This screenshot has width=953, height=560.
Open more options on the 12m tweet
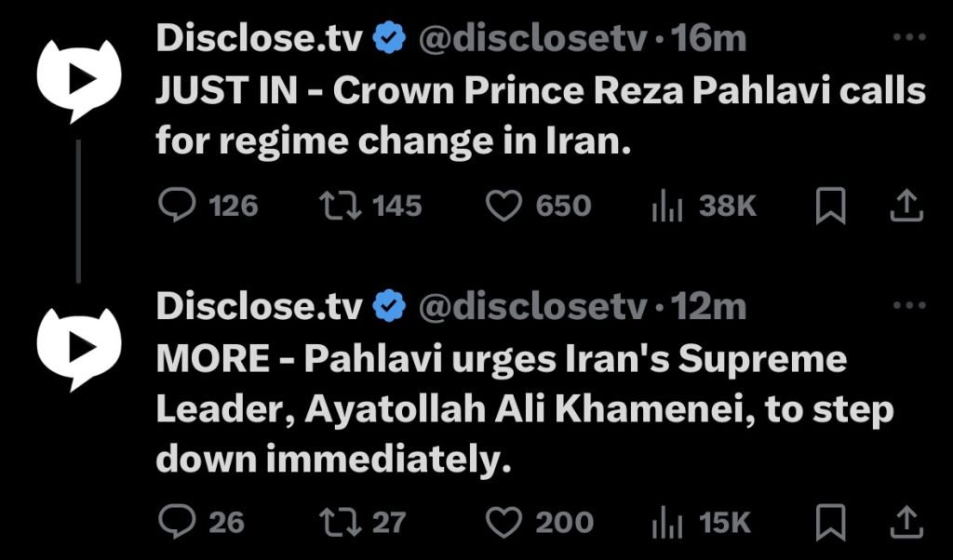pos(909,305)
